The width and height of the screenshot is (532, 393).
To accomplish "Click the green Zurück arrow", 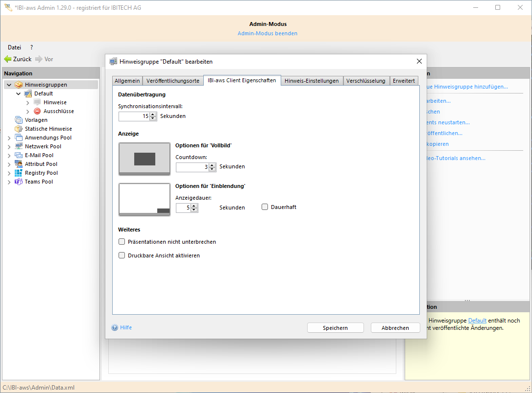I will 8,59.
